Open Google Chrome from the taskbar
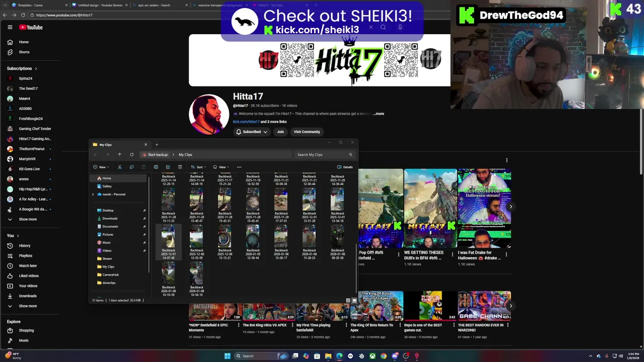 coord(383,356)
